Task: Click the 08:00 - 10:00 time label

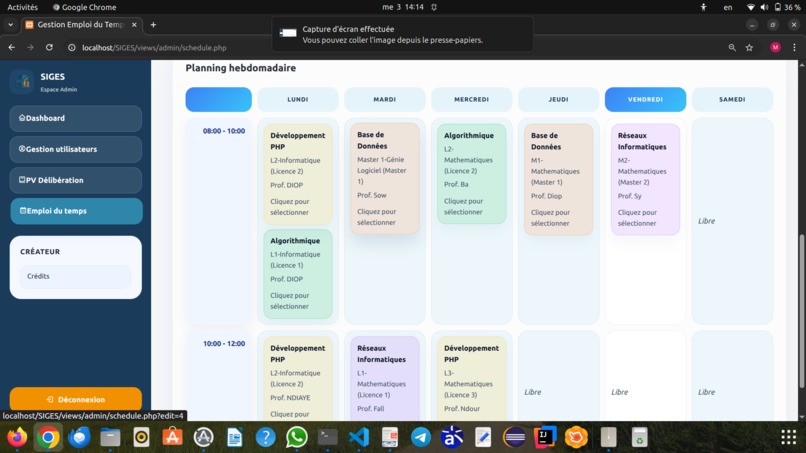Action: tap(224, 131)
